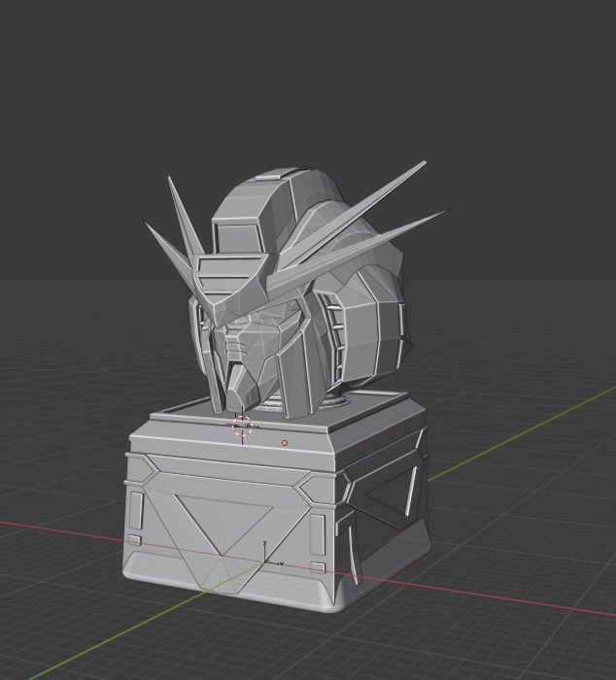616x680 pixels.
Task: Click the red-white 3D cursor
Action: 242,425
